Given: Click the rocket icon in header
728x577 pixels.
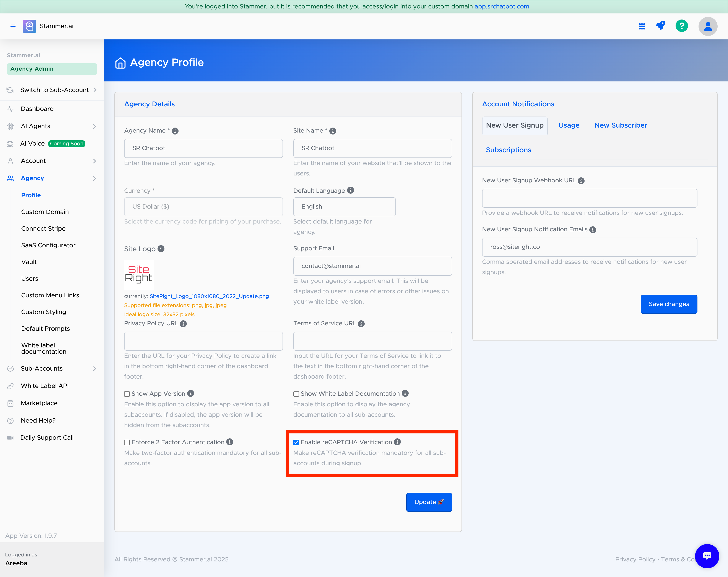Looking at the screenshot, I should coord(660,26).
